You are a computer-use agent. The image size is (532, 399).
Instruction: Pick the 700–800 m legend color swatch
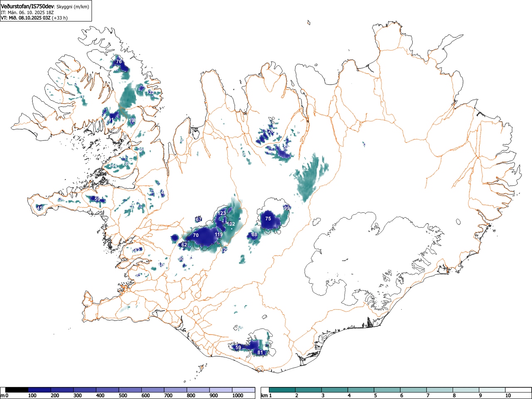click(176, 390)
